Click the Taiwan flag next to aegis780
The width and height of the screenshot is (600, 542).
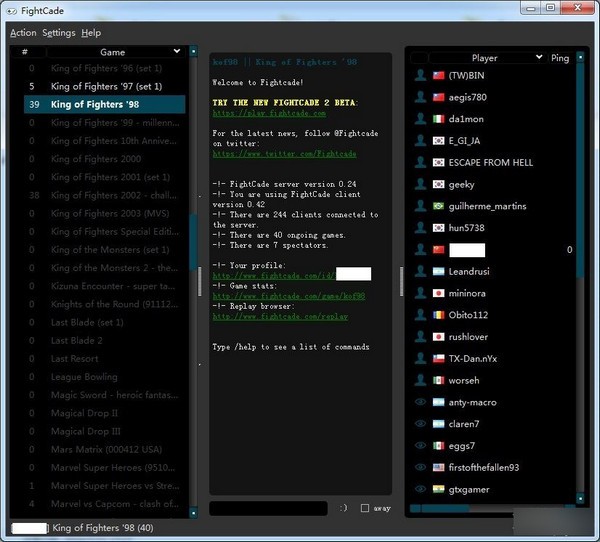(x=439, y=97)
